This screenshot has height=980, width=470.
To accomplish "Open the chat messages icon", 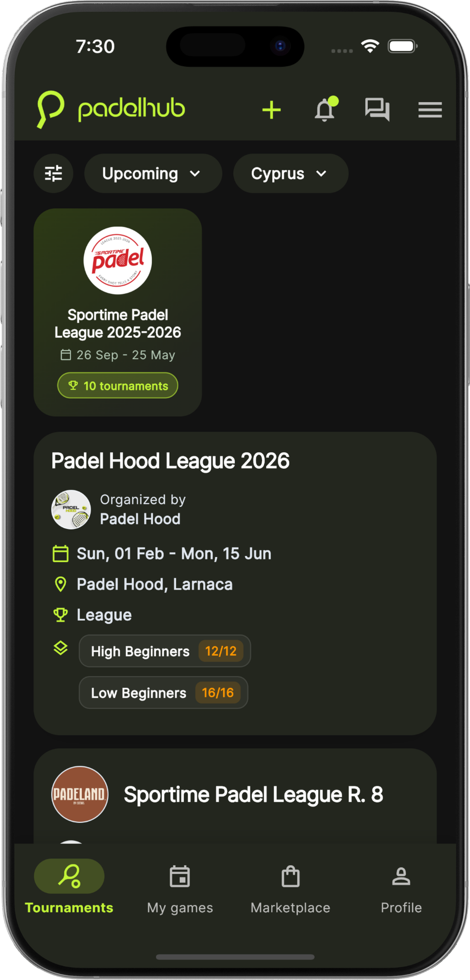I will [377, 110].
